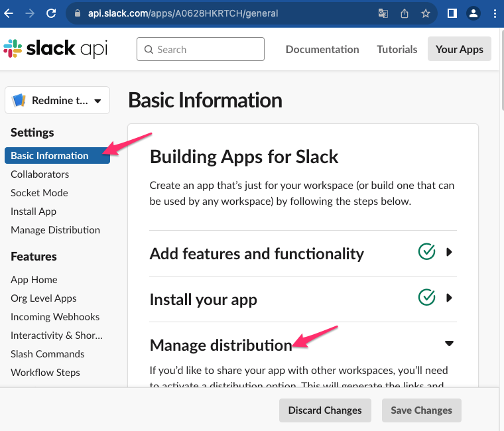This screenshot has height=431, width=504.
Task: Go to Your Apps
Action: point(460,49)
